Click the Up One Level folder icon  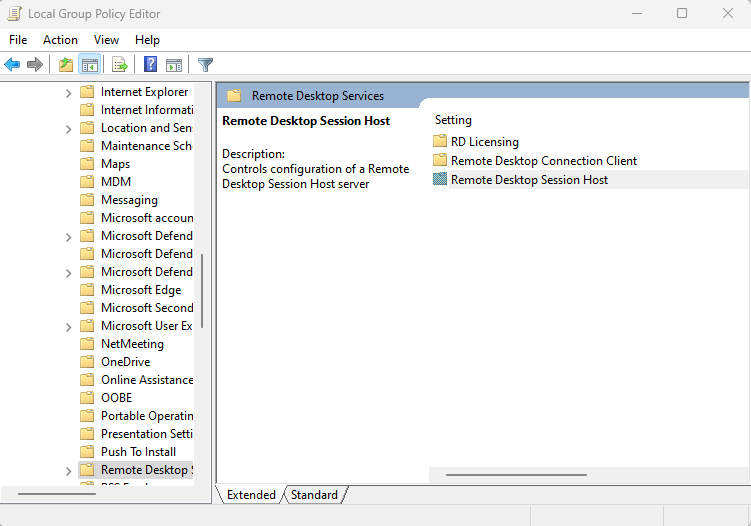(66, 64)
